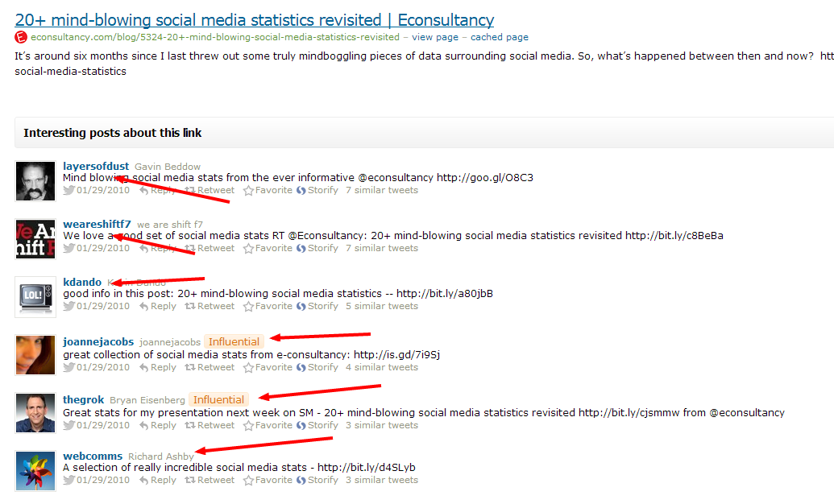Retweet the weareshiftf7 post

[x=210, y=248]
